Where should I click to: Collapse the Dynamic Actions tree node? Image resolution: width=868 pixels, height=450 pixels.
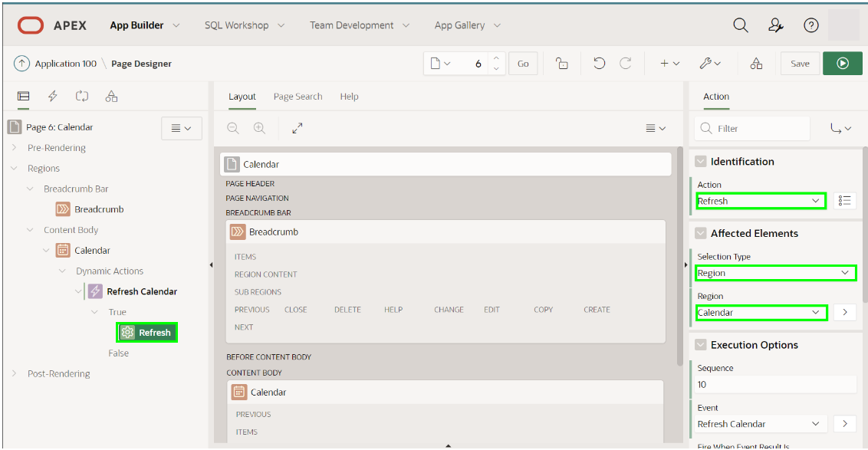pyautogui.click(x=62, y=271)
